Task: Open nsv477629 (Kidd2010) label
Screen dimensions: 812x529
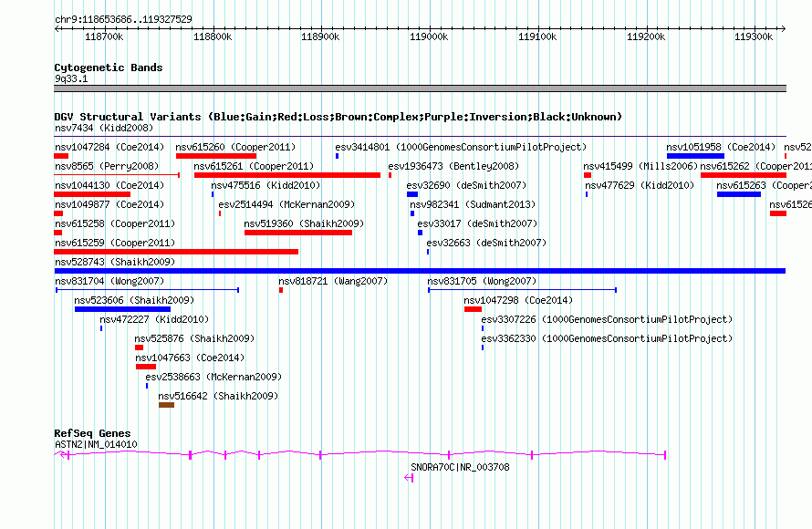Action: coord(640,185)
